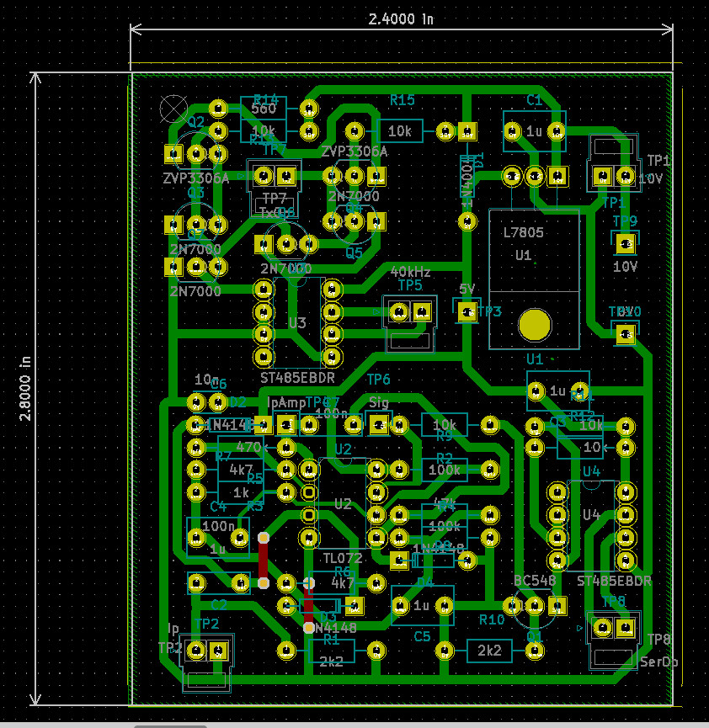
Task: Click the 1k resistor value text
Action: pos(241,492)
